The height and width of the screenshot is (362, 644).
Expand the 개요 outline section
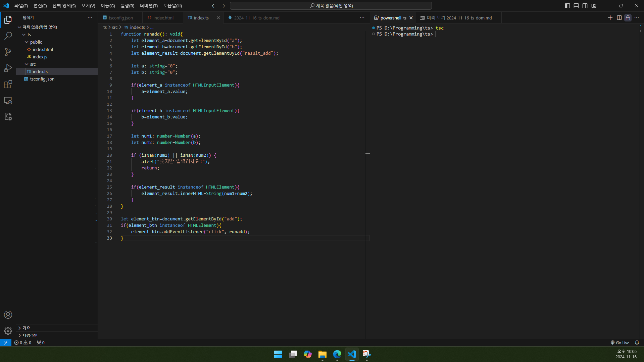(x=57, y=328)
